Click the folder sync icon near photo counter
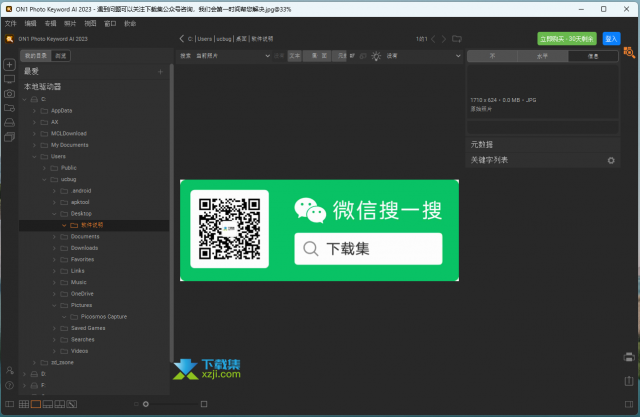 [457, 39]
